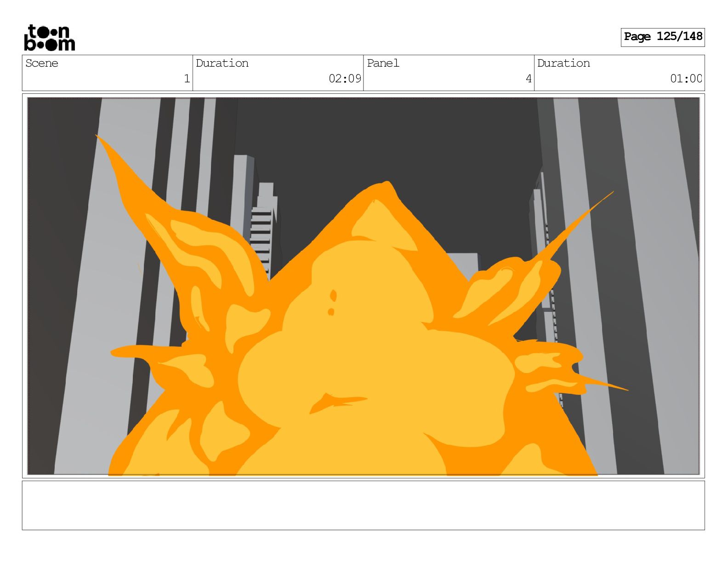Select the Panel label text
The image size is (728, 563).
(383, 63)
